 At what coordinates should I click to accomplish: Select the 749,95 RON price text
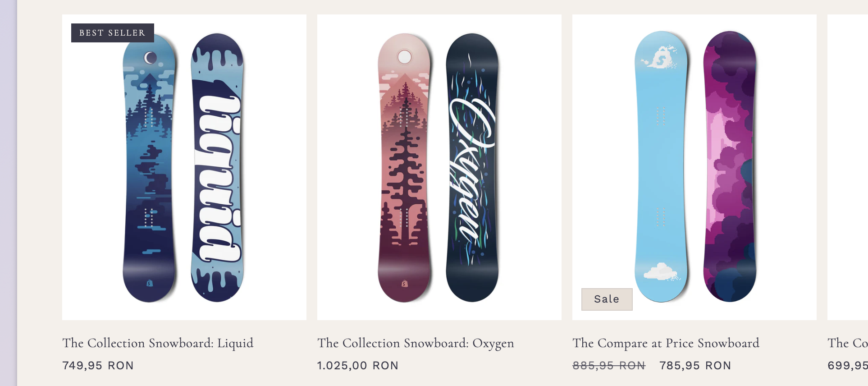point(97,366)
